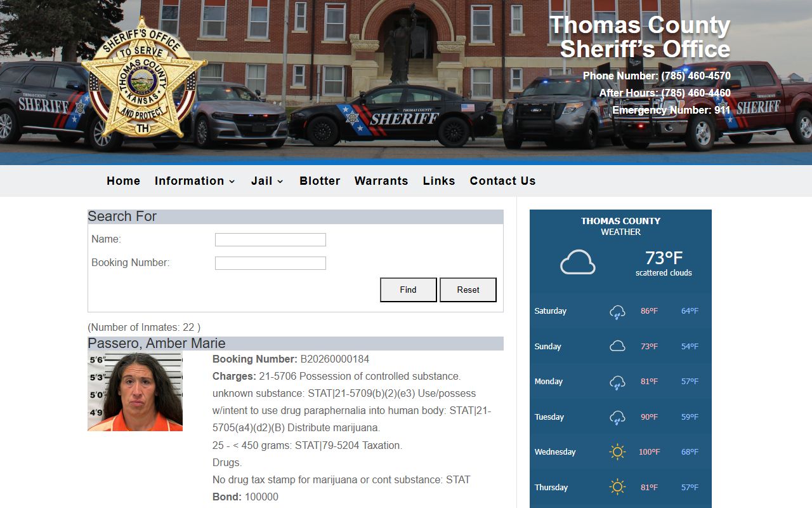Click the Passero, Amber Marie name heading
812x508 pixels.
click(x=157, y=344)
